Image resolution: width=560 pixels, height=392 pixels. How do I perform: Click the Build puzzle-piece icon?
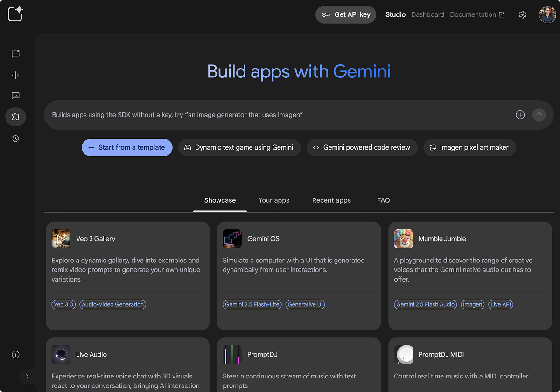click(15, 117)
